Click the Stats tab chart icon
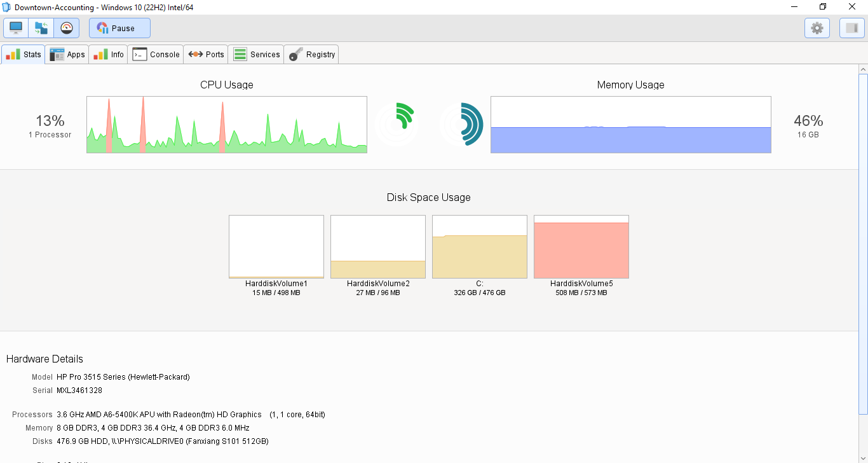This screenshot has width=868, height=463. (x=13, y=54)
